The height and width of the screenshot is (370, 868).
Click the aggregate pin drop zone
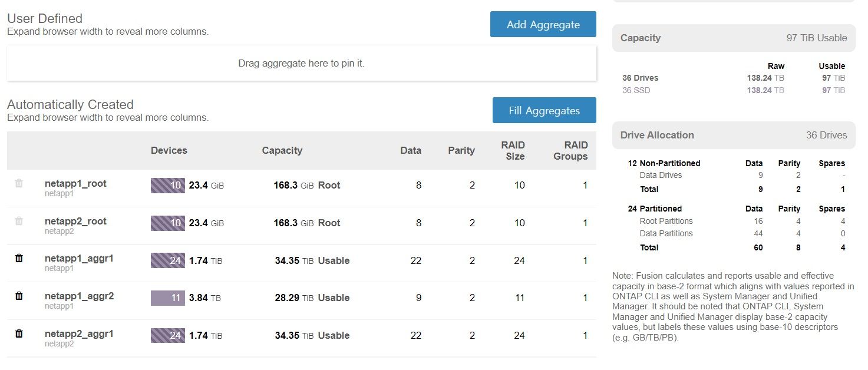click(x=301, y=63)
